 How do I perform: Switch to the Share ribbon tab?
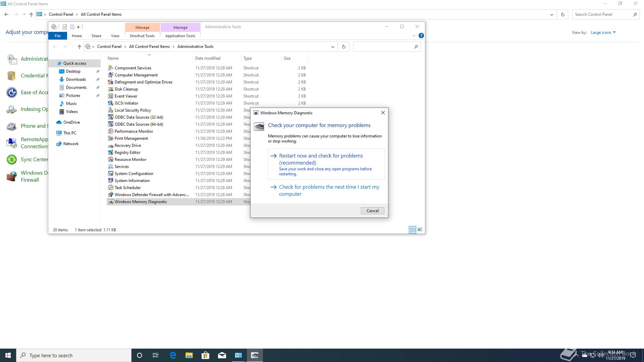(x=96, y=36)
